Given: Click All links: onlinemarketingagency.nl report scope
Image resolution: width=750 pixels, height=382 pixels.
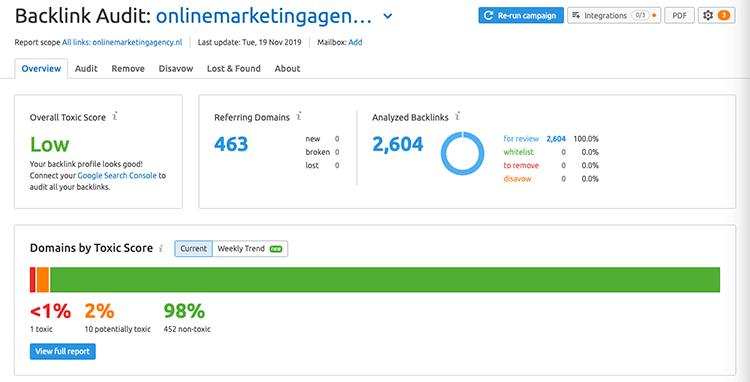Looking at the screenshot, I should pos(122,42).
